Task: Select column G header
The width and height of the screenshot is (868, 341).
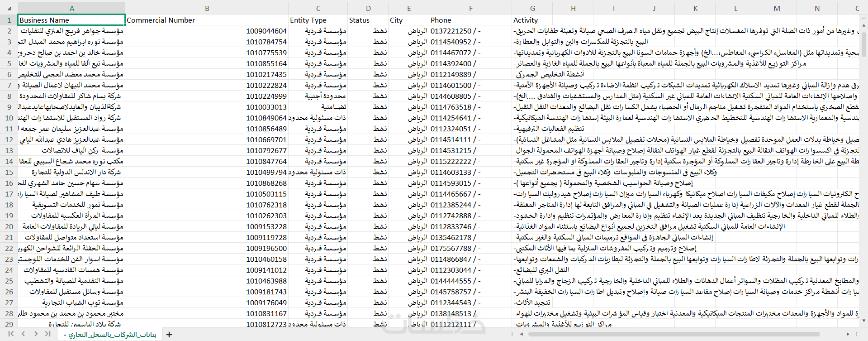Action: point(532,8)
